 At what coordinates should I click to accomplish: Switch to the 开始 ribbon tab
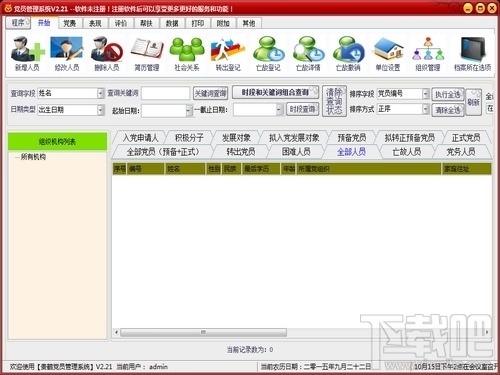click(x=44, y=23)
